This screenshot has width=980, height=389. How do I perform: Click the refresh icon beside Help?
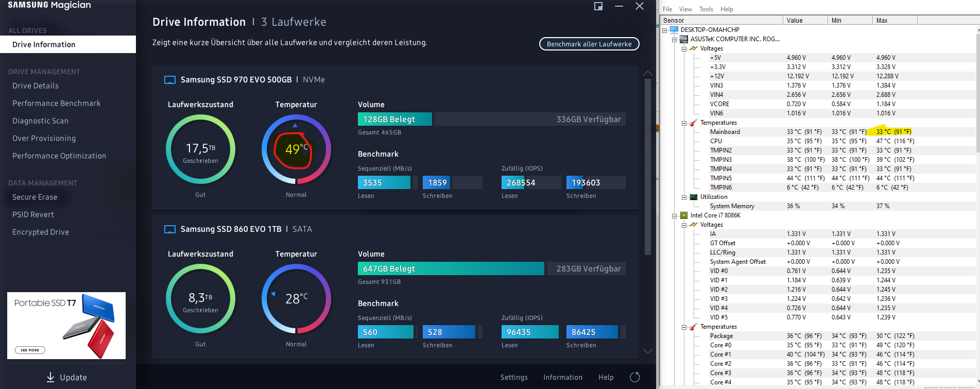635,377
